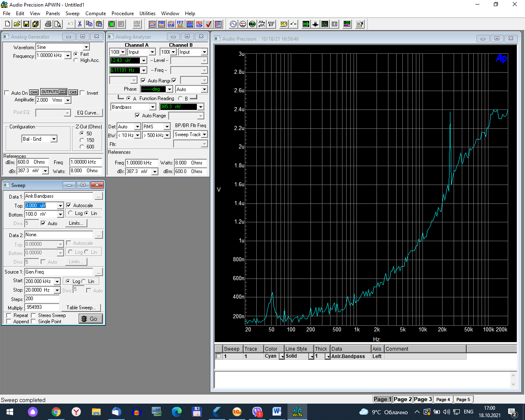
Task: Open the File menu
Action: tap(7, 14)
